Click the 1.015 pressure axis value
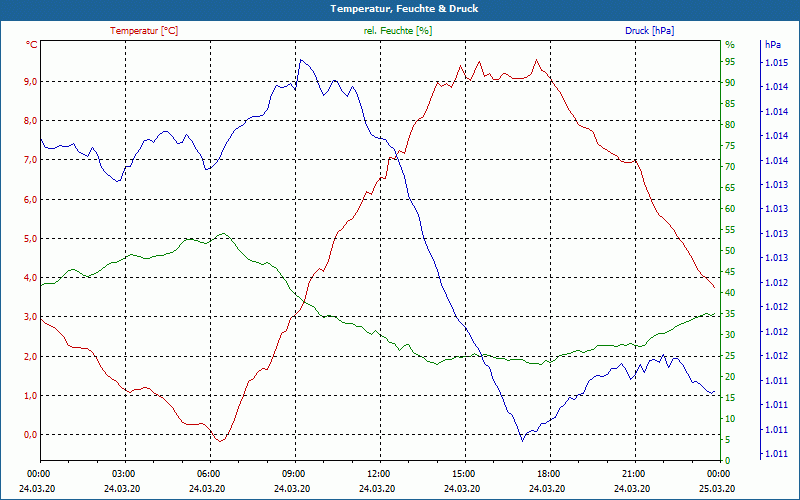 pyautogui.click(x=776, y=63)
